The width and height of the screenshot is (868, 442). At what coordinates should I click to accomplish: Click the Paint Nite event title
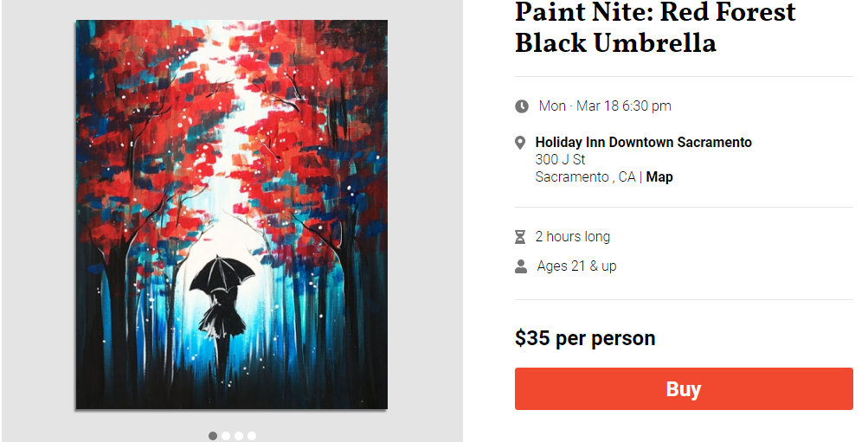(x=655, y=27)
